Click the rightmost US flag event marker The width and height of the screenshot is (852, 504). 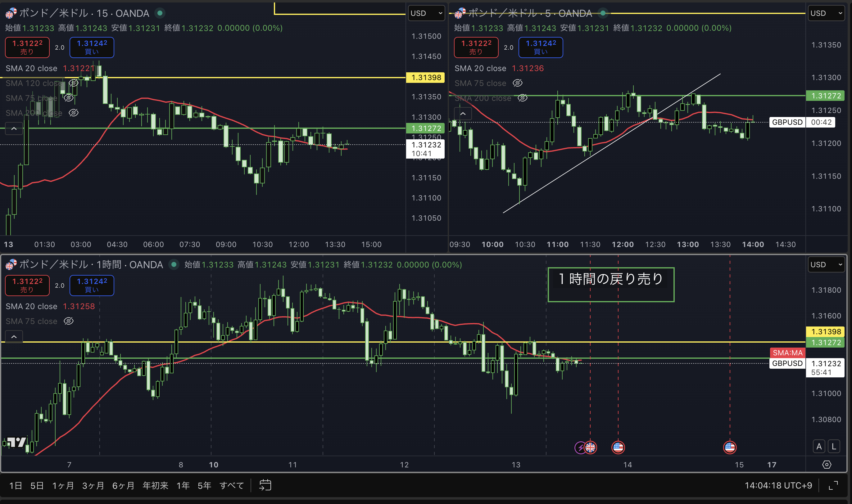729,447
